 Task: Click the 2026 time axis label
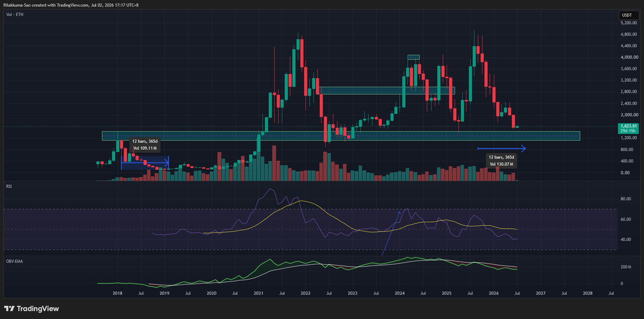coord(494,294)
